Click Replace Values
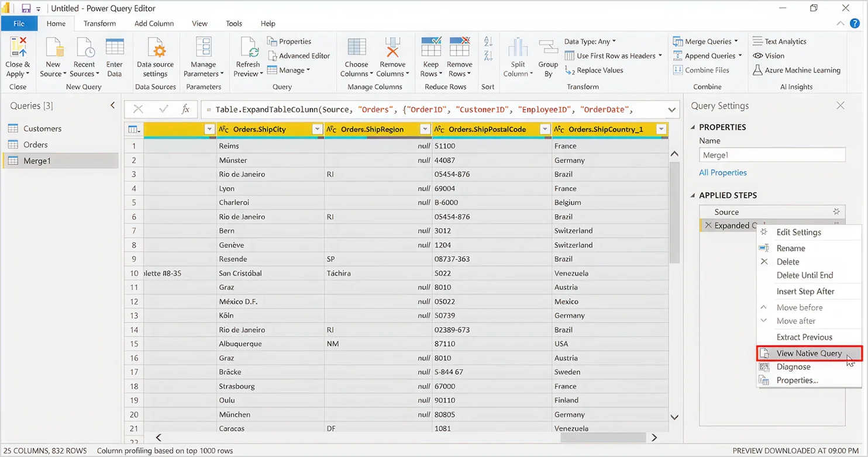The image size is (868, 457). point(594,70)
